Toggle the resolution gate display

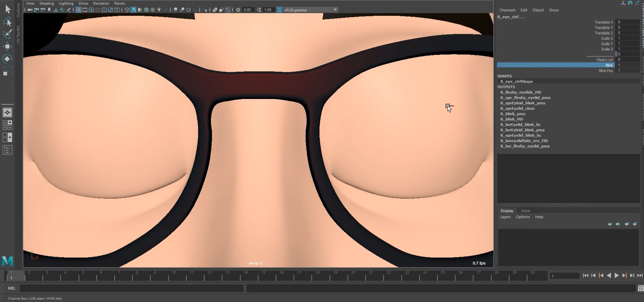point(91,10)
